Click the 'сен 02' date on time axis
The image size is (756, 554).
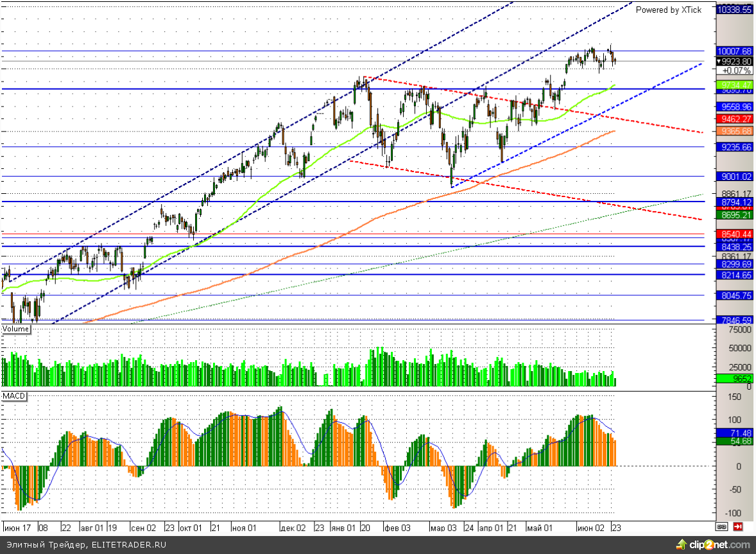144,528
